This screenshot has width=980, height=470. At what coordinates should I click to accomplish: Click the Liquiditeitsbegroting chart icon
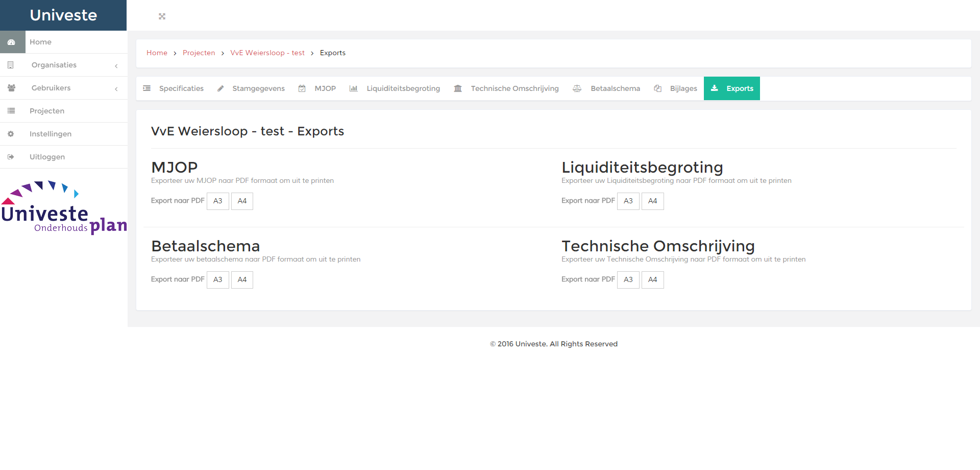[x=354, y=88]
